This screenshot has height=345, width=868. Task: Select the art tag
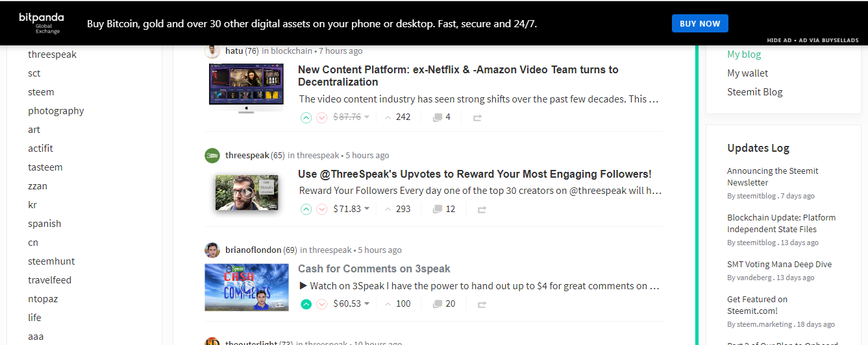coord(34,130)
